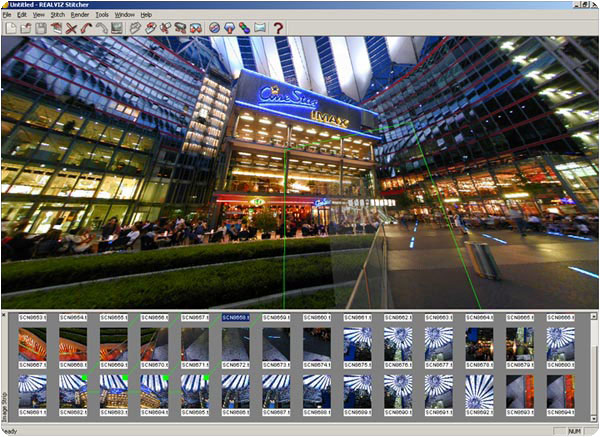The width and height of the screenshot is (600, 437).
Task: Select thumbnail labeled SCN0691
Action: coord(439,391)
